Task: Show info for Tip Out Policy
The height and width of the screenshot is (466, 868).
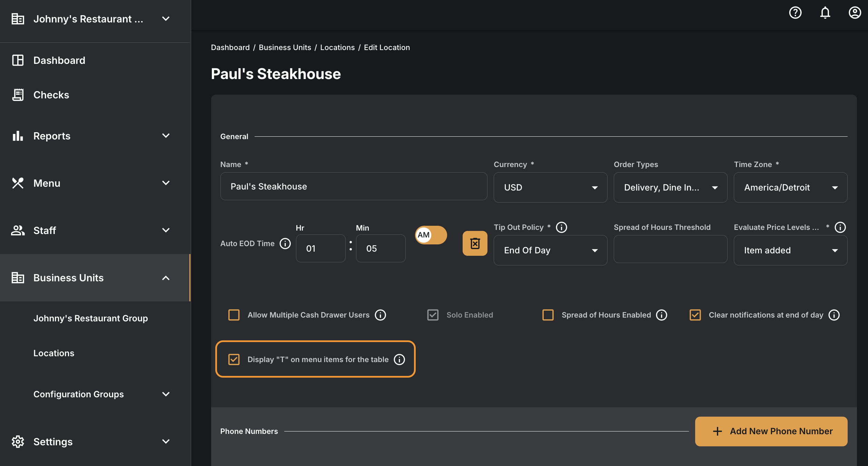Action: (x=561, y=227)
